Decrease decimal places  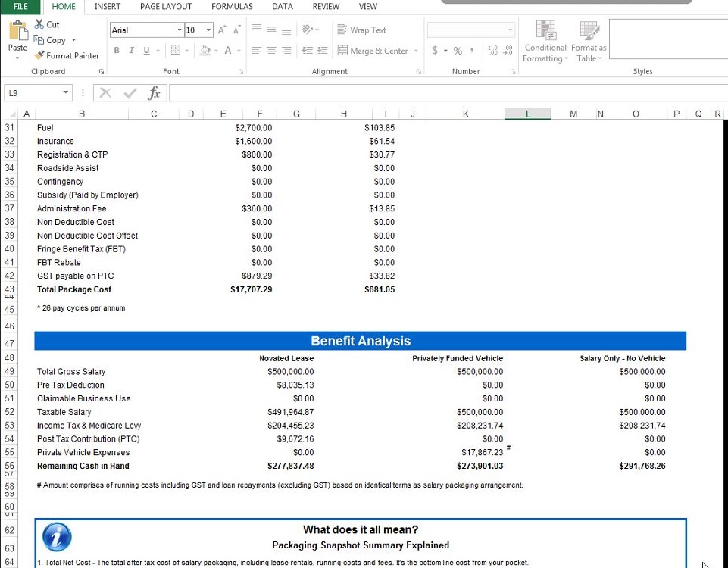[508, 50]
